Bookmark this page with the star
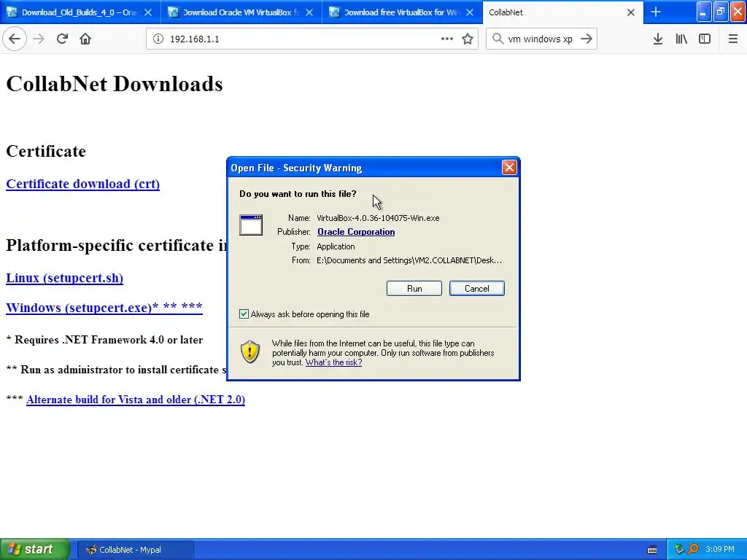This screenshot has height=560, width=747. [468, 39]
